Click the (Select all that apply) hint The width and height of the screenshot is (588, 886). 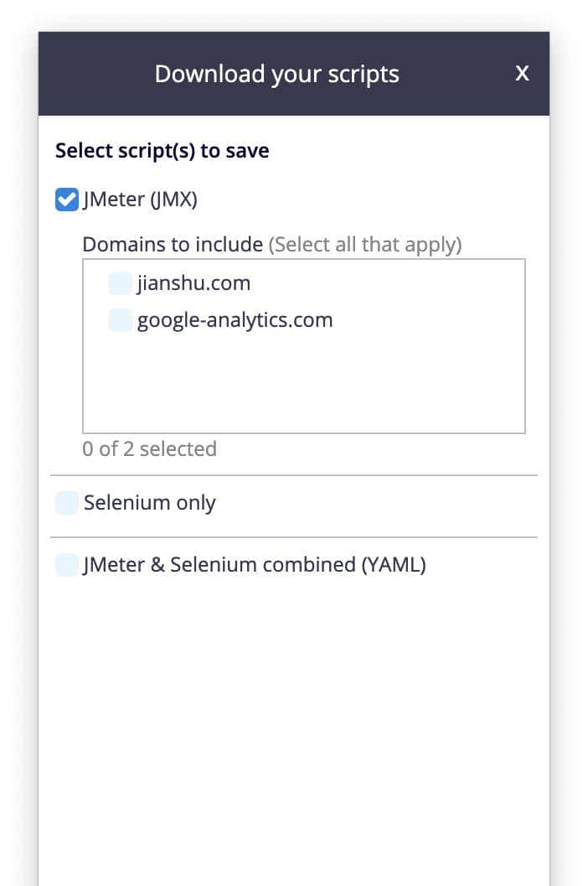[365, 245]
